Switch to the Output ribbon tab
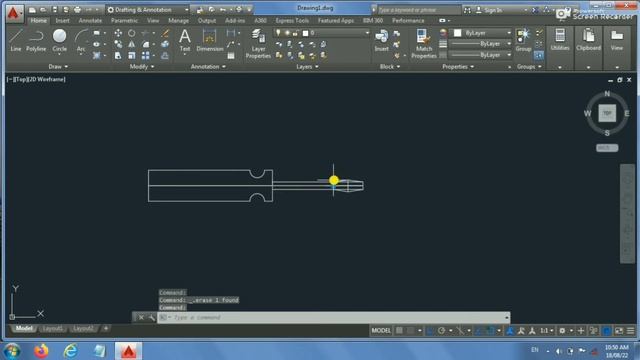Image resolution: width=640 pixels, height=360 pixels. [x=207, y=20]
